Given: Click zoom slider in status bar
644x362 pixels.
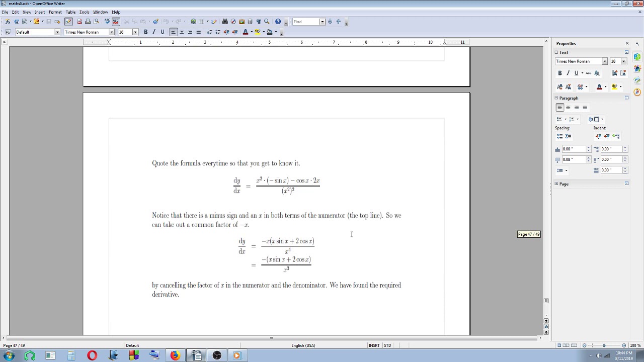Looking at the screenshot, I should [604, 345].
